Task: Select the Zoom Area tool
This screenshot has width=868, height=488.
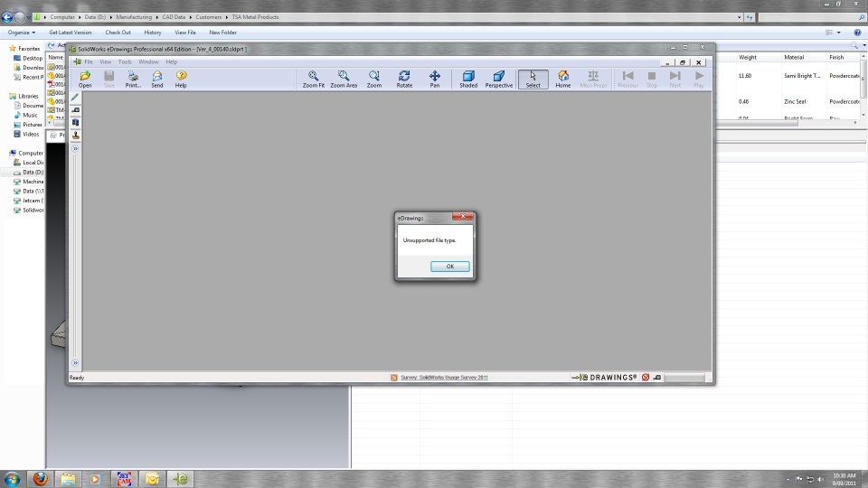Action: (344, 79)
